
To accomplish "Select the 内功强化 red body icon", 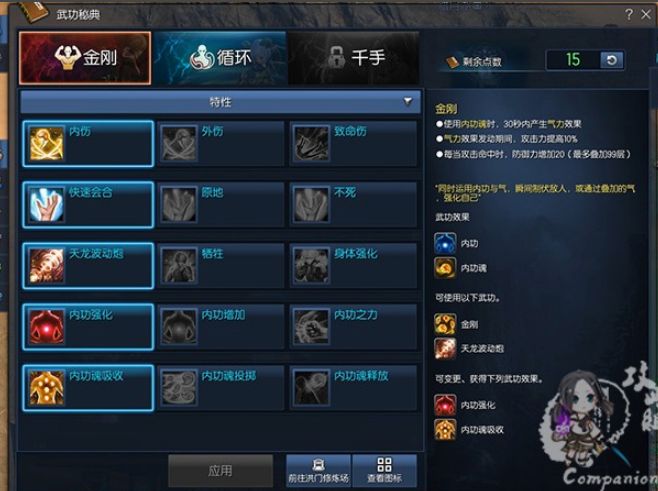I will (x=47, y=326).
